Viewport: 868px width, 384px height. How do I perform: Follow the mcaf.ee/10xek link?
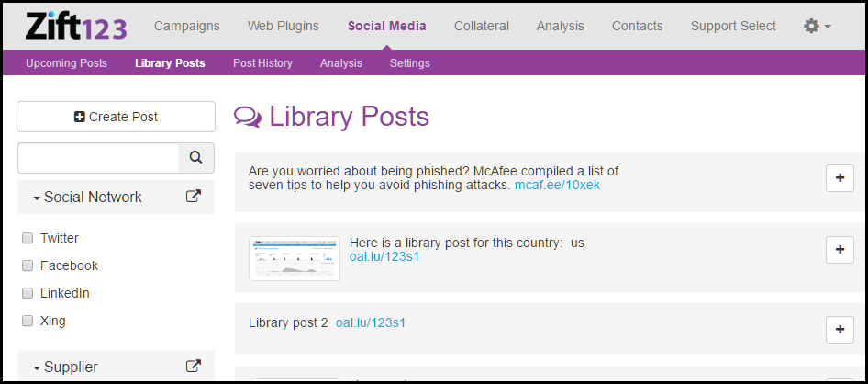click(x=557, y=185)
